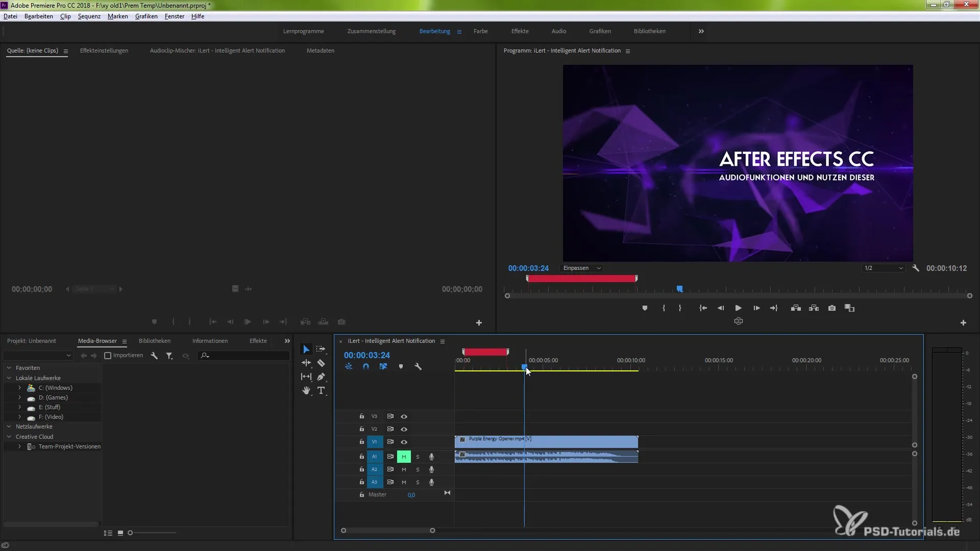Open the Sequenz menu
The width and height of the screenshot is (980, 551).
click(89, 16)
